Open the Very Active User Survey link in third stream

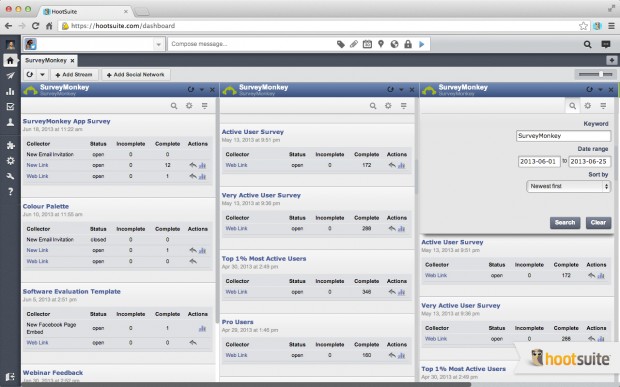[461, 306]
